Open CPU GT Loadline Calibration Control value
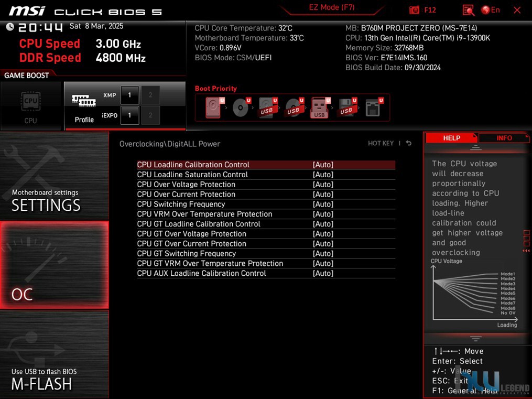Viewport: 532px width, 399px height. coord(323,223)
